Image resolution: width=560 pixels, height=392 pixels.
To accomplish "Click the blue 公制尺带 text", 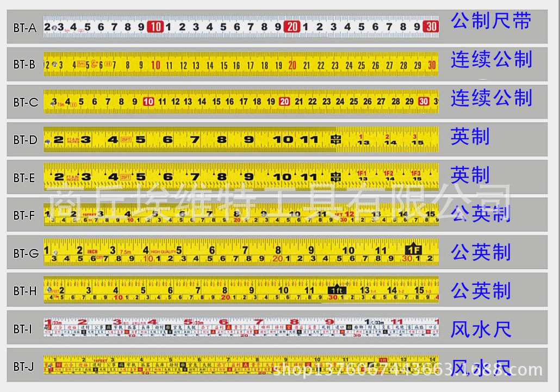I will point(490,22).
